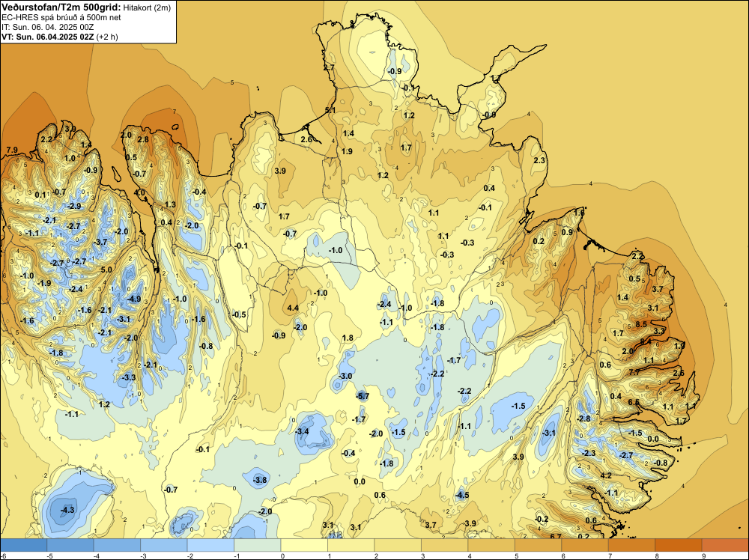
Task: Click the 4.2 temperature value
Action: coord(606,475)
